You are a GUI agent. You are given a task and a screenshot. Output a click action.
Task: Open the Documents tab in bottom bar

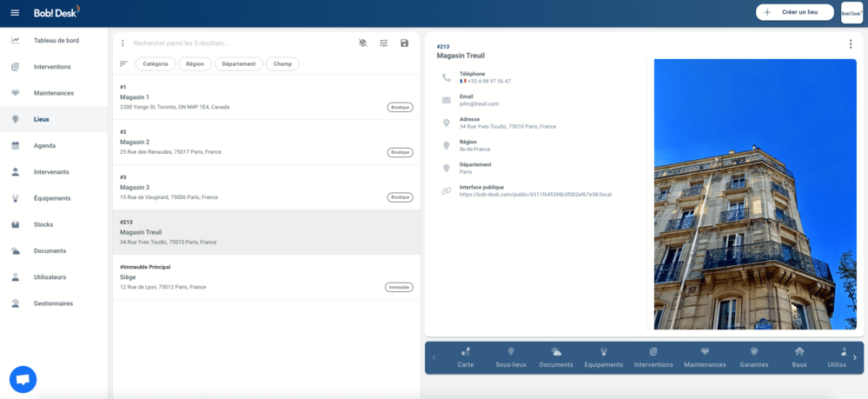pos(556,358)
